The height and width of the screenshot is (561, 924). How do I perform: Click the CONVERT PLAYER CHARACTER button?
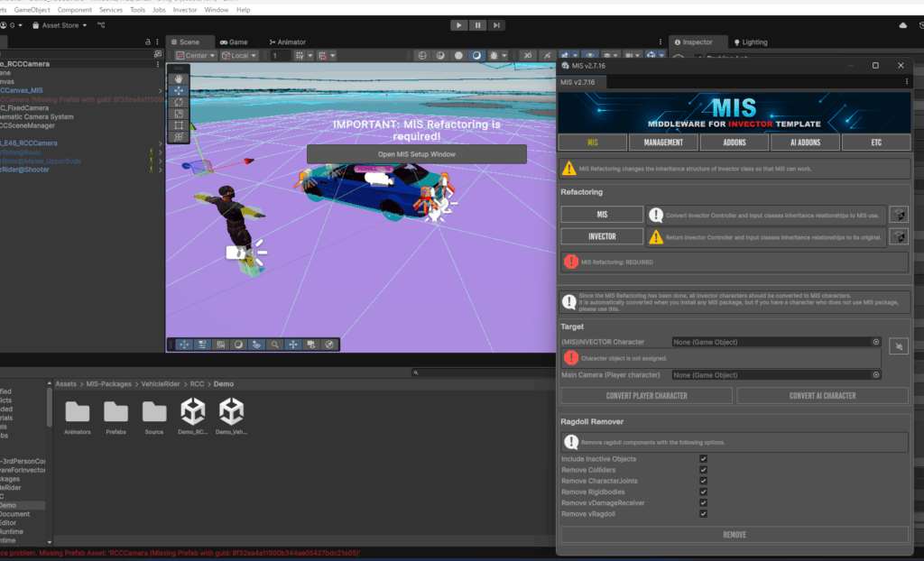click(x=646, y=395)
